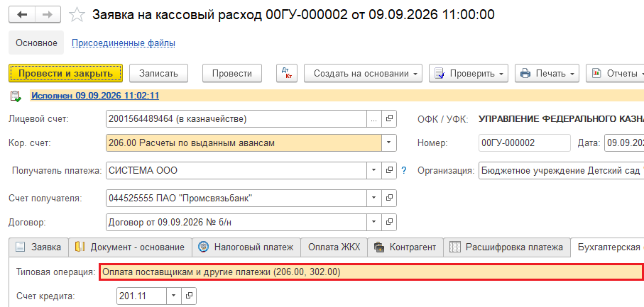Open the Счет получателя linked record icon
This screenshot has width=644, height=307.
pyautogui.click(x=389, y=198)
